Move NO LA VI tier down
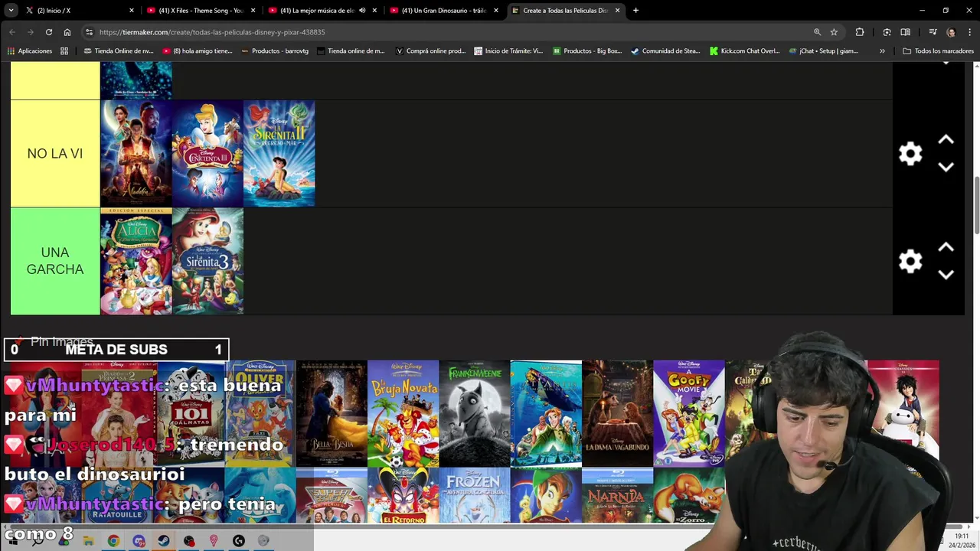This screenshot has width=980, height=551. click(x=946, y=167)
